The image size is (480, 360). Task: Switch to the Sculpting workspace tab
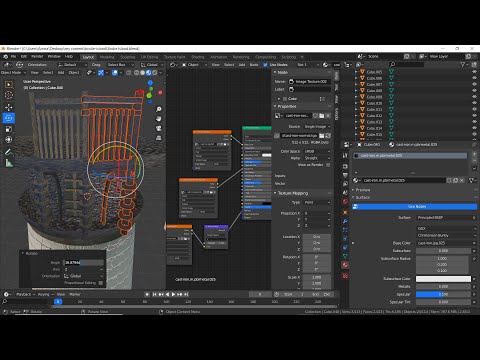pyautogui.click(x=128, y=57)
